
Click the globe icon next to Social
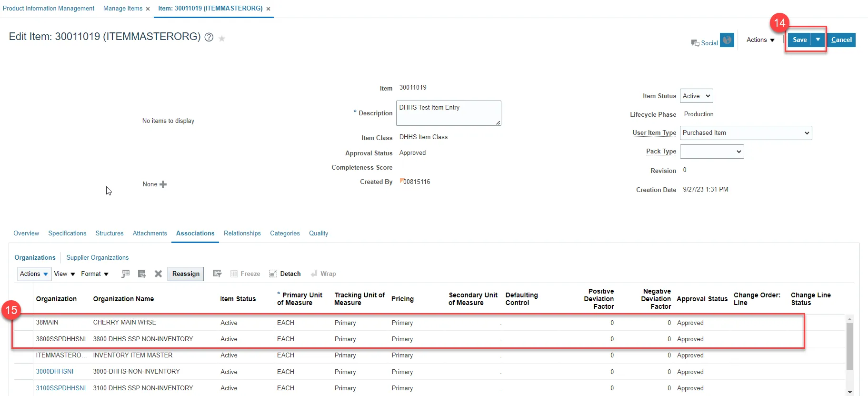pyautogui.click(x=727, y=40)
